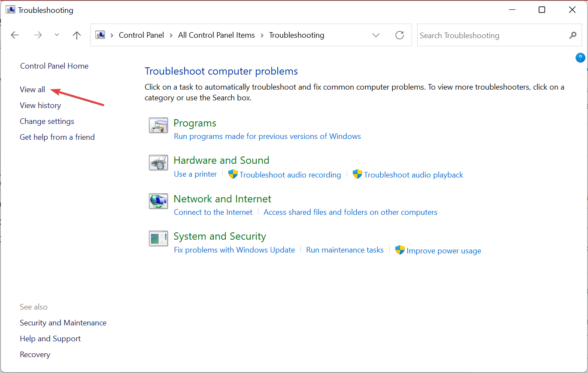Click the Programs category icon
This screenshot has height=373, width=588.
coord(158,126)
